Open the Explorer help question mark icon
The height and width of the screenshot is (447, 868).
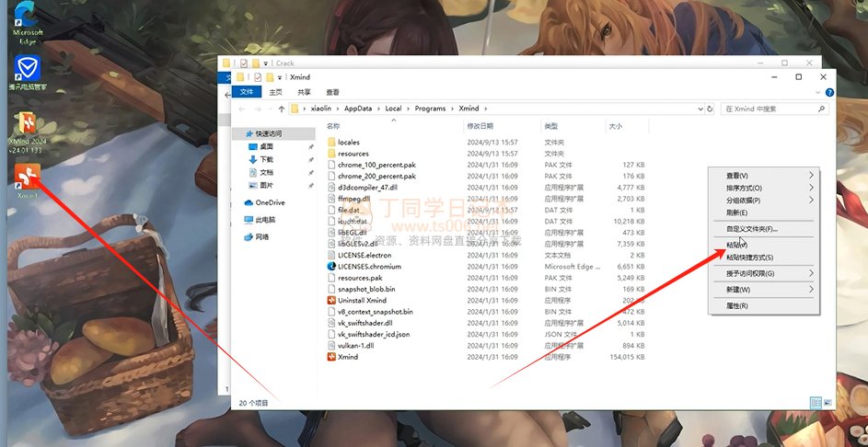(829, 92)
